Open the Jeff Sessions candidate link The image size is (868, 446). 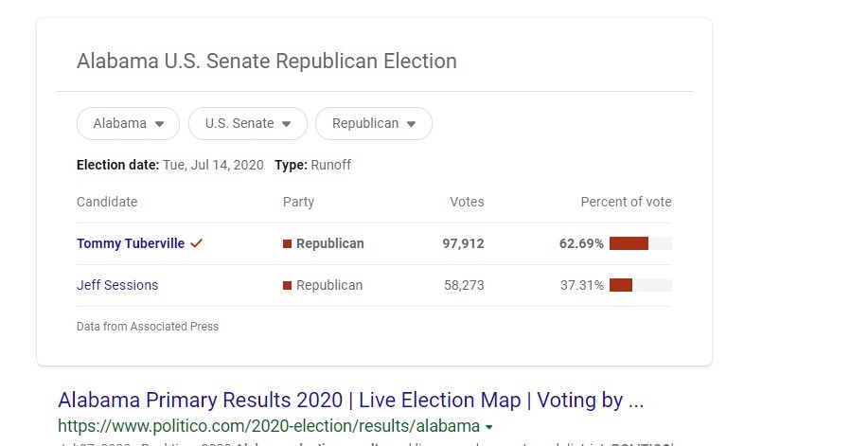[x=117, y=285]
